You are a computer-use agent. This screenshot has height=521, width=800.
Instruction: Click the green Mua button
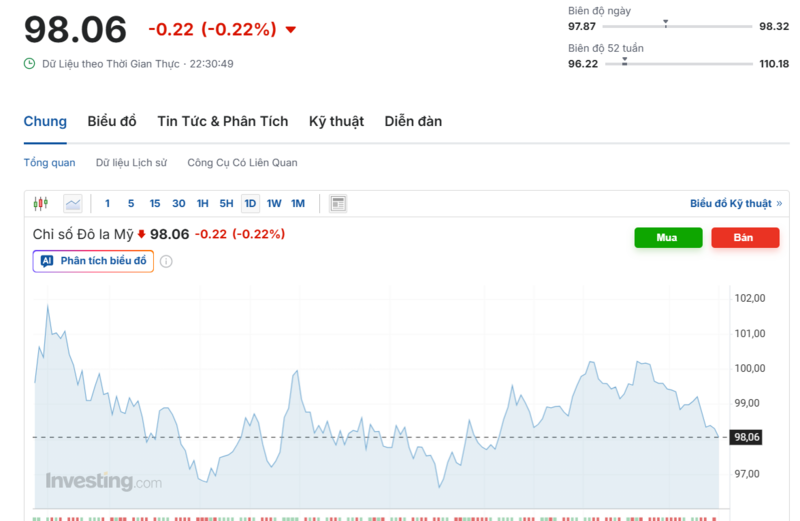pos(667,238)
